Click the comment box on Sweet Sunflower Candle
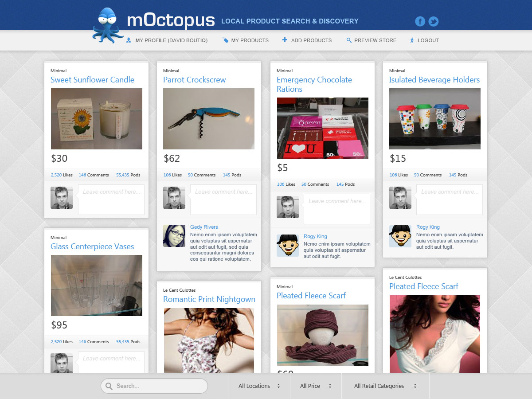The height and width of the screenshot is (399, 532). 111,199
